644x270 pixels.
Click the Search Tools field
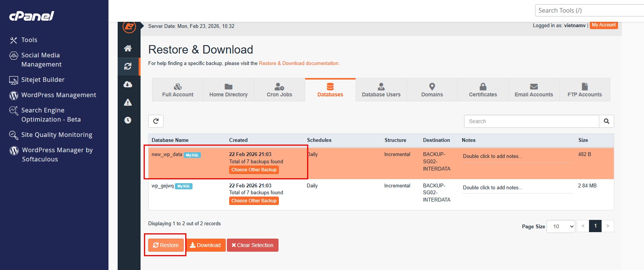click(x=589, y=10)
